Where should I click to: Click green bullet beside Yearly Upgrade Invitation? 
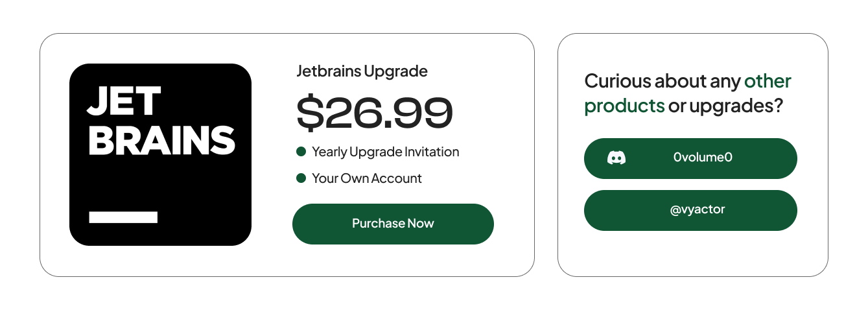[x=301, y=152]
